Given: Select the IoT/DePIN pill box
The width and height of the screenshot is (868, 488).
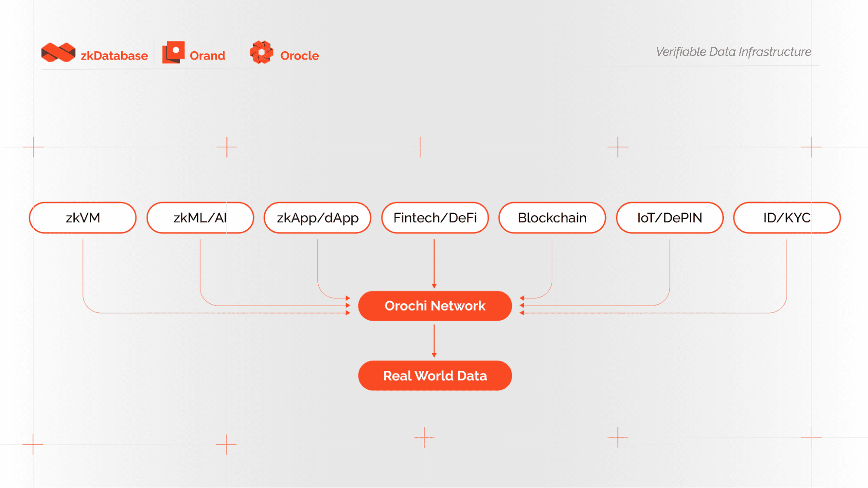Looking at the screenshot, I should tap(669, 218).
